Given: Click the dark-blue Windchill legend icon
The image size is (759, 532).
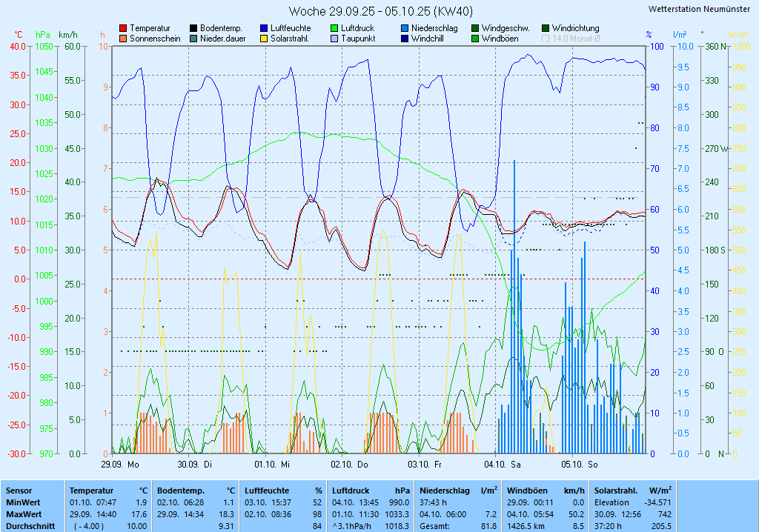Looking at the screenshot, I should click(405, 39).
